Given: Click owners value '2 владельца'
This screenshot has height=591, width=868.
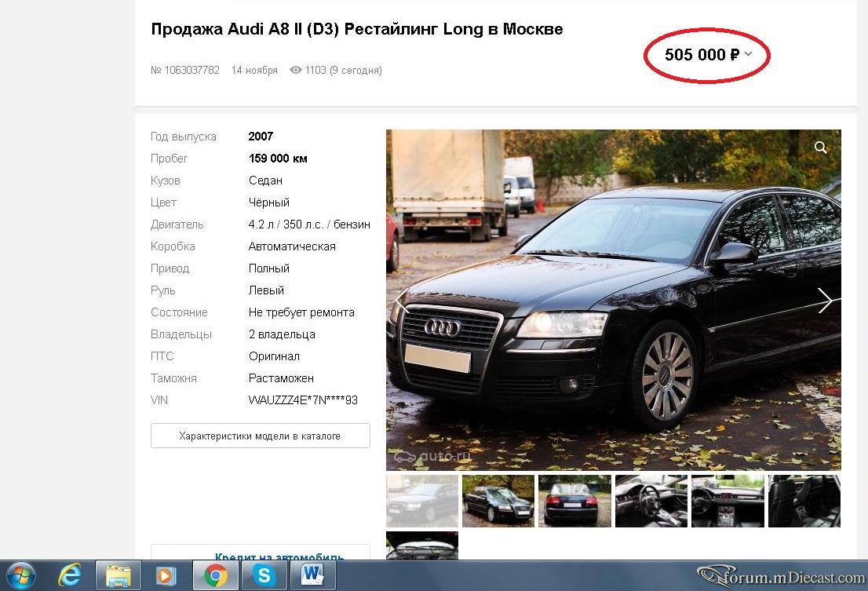Looking at the screenshot, I should pyautogui.click(x=282, y=334).
